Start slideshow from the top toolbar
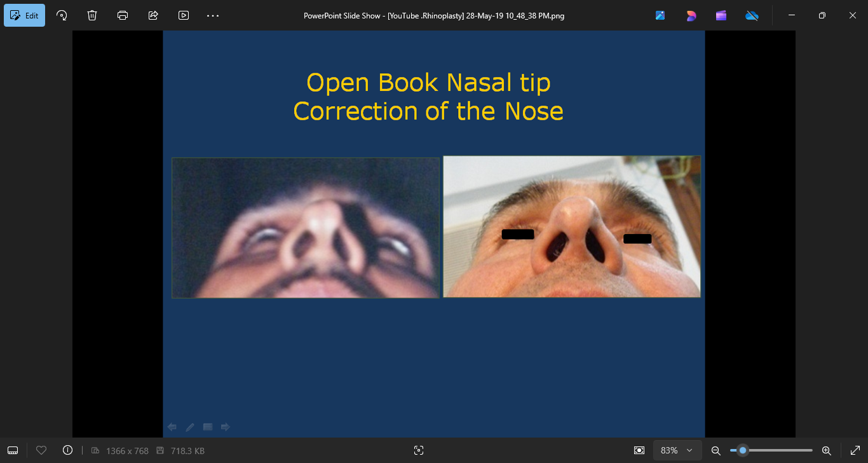Viewport: 868px width, 463px height. click(x=184, y=15)
